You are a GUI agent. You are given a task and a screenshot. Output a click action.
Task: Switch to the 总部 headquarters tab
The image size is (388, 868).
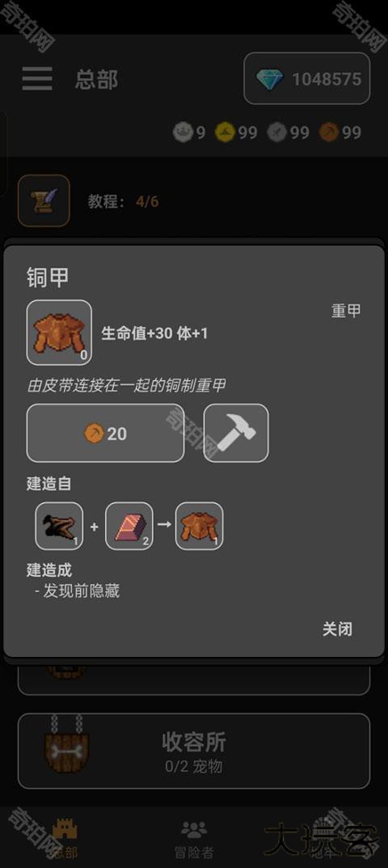(x=64, y=839)
